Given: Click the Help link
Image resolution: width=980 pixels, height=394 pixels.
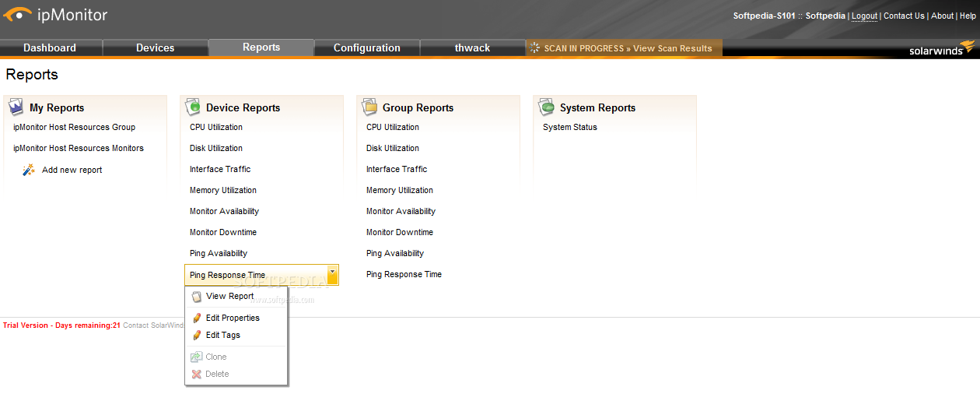Looking at the screenshot, I should pos(968,16).
